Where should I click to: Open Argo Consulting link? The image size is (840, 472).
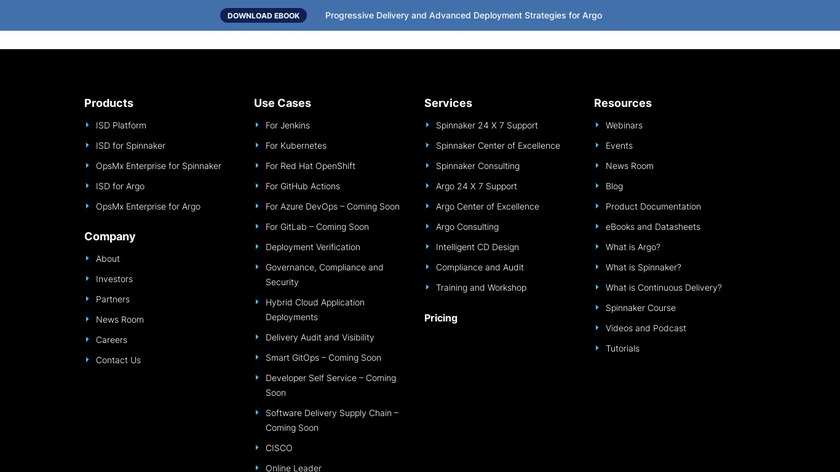click(467, 227)
